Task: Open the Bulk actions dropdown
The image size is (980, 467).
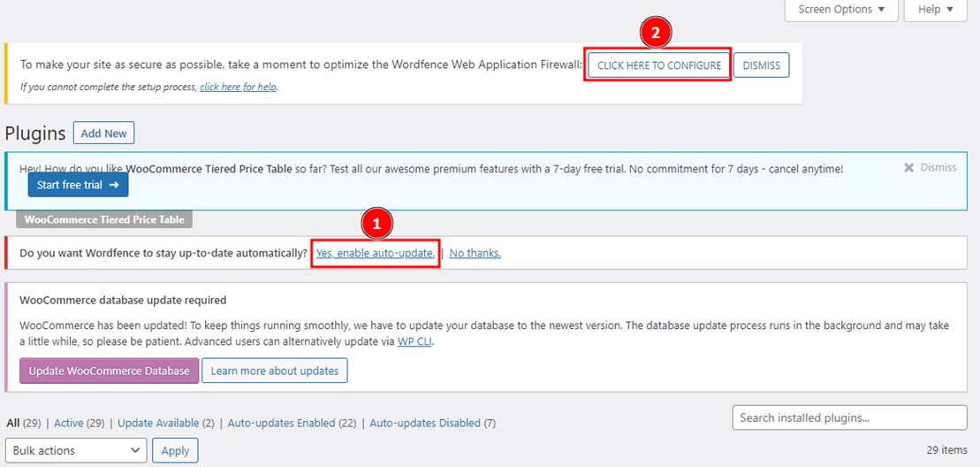Action: click(76, 451)
